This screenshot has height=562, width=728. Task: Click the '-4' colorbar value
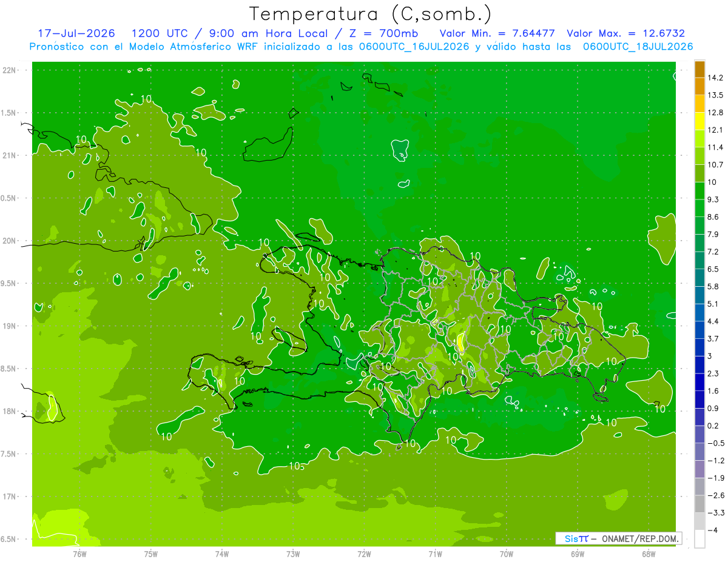(x=713, y=530)
